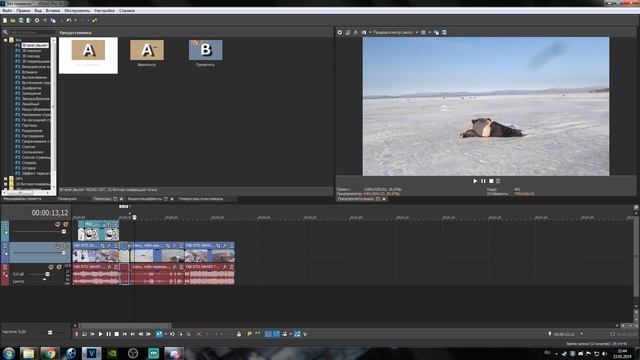
Task: Adjust the top video track level slider
Action: click(x=64, y=231)
